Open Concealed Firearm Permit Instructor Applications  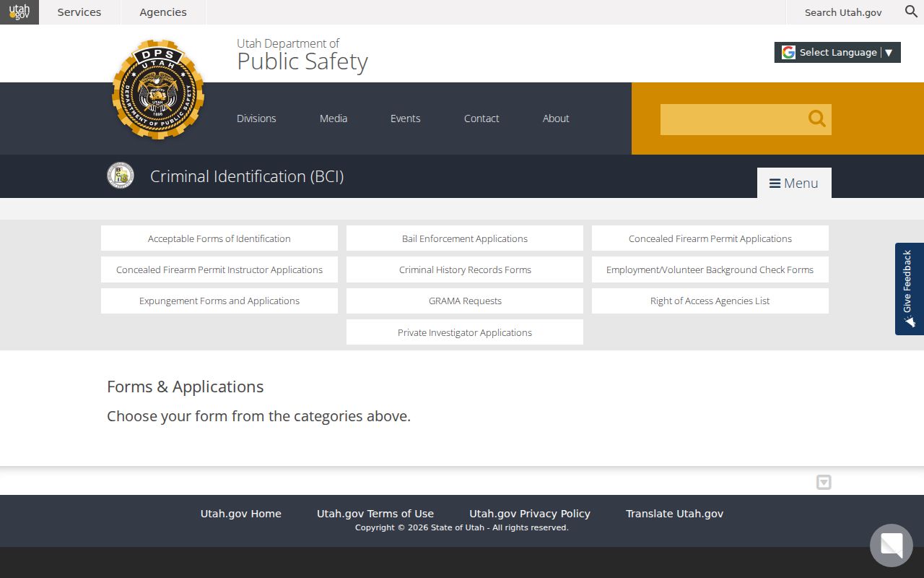[x=219, y=269]
